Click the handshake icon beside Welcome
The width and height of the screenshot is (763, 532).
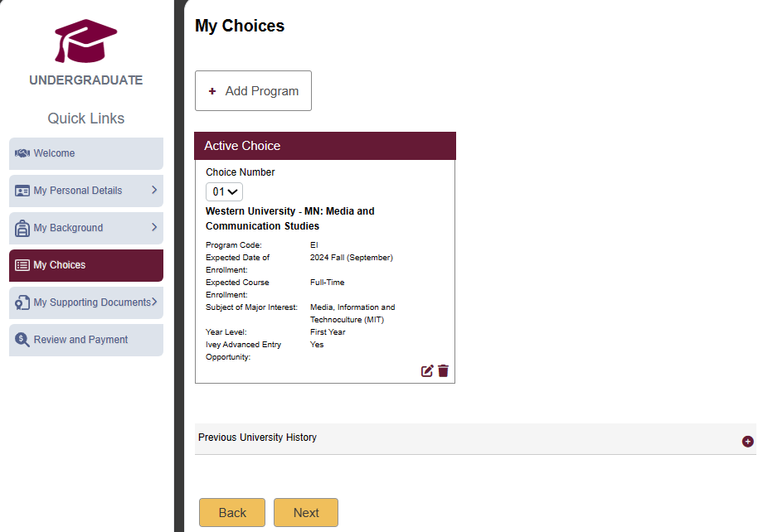pos(22,153)
